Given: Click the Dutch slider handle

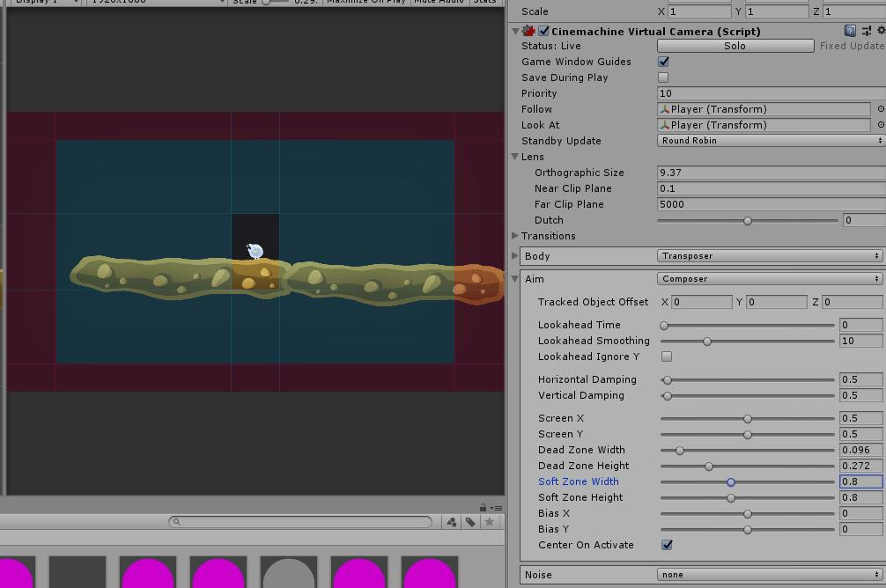Looking at the screenshot, I should pos(748,220).
